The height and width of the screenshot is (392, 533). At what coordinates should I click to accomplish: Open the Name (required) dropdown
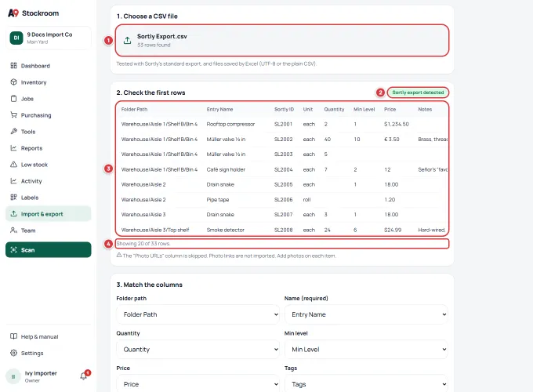[x=366, y=314]
